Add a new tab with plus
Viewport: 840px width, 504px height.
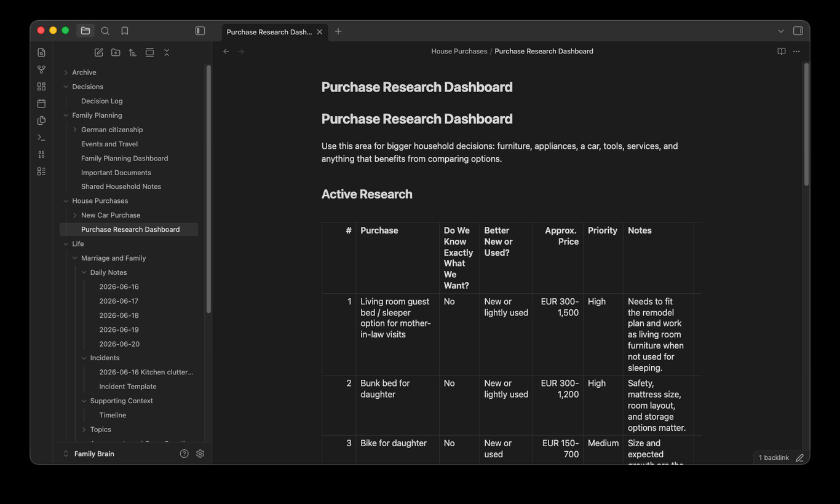tap(338, 31)
